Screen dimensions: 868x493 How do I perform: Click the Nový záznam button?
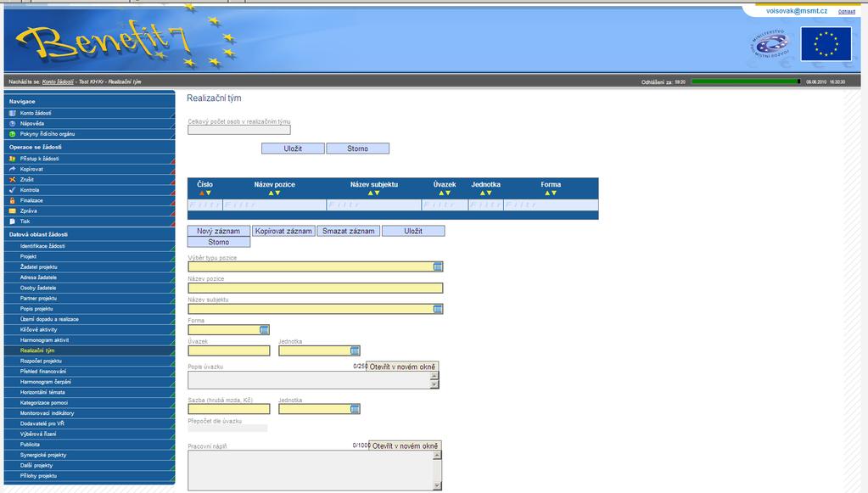(x=219, y=231)
